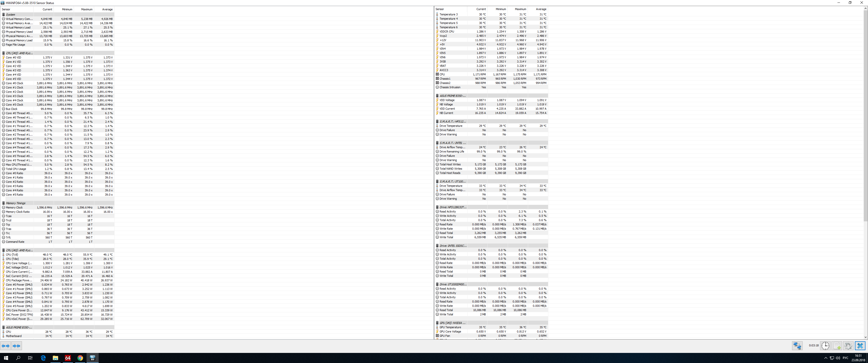The height and width of the screenshot is (363, 868).
Task: Click the right panel Average column header
Action: 541,9
